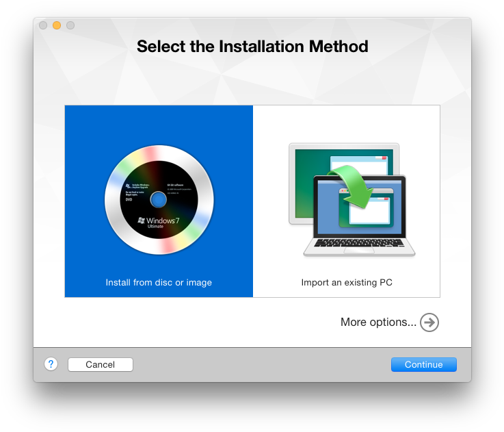This screenshot has height=432, width=504.
Task: Click the gray close window button
Action: pyautogui.click(x=43, y=25)
